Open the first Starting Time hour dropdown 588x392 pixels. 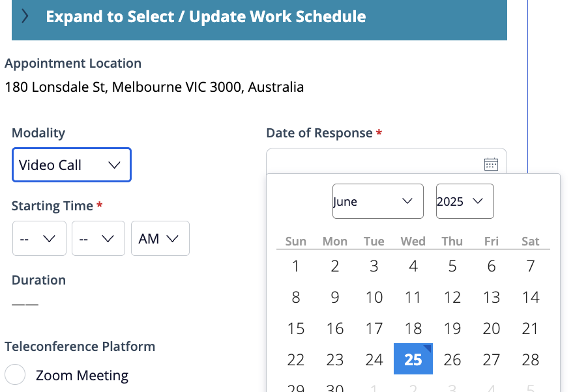pyautogui.click(x=38, y=238)
